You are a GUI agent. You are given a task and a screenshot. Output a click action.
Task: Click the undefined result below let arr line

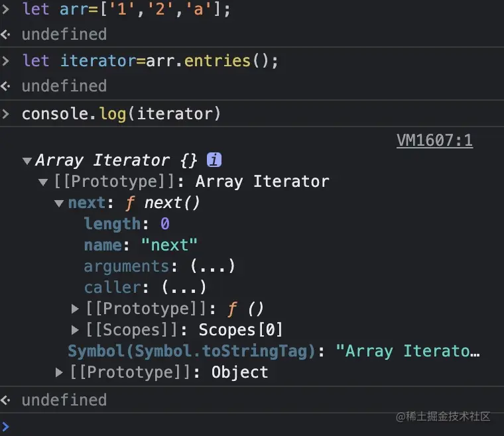pyautogui.click(x=64, y=34)
